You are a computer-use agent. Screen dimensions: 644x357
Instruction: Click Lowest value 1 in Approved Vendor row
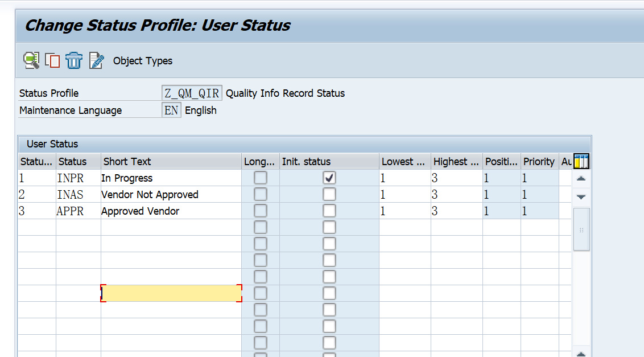[x=405, y=211]
